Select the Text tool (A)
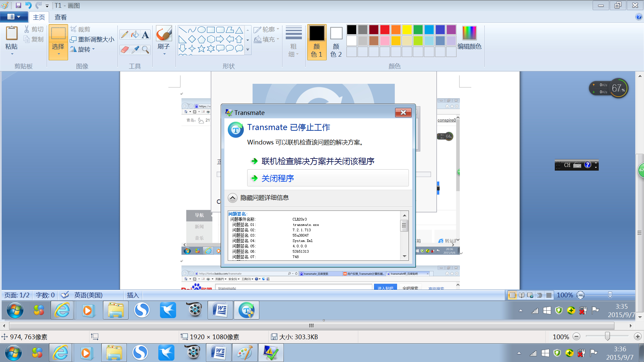The width and height of the screenshot is (644, 362). [x=145, y=35]
